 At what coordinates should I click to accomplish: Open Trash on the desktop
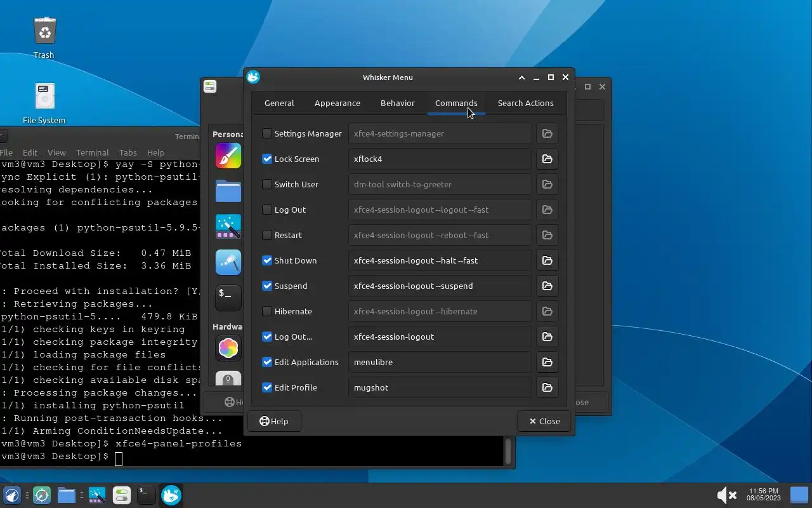[44, 37]
